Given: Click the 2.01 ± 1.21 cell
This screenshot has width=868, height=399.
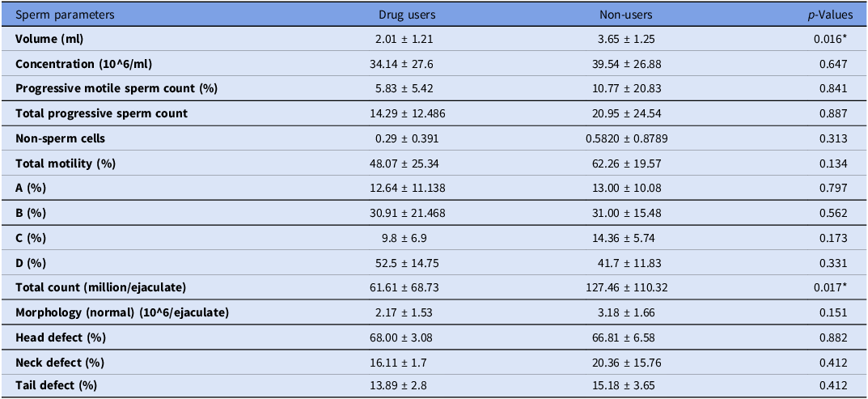Looking at the screenshot, I should pyautogui.click(x=407, y=40).
